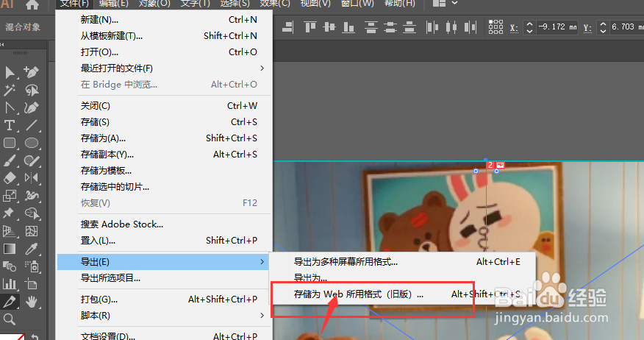Select the Reflect tool
644x340 pixels.
pos(32,178)
